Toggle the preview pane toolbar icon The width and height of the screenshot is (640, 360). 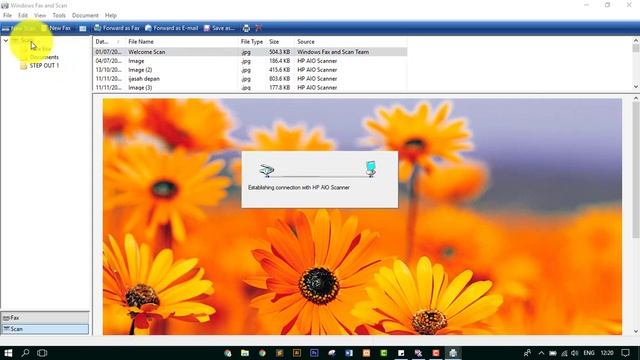click(83, 28)
